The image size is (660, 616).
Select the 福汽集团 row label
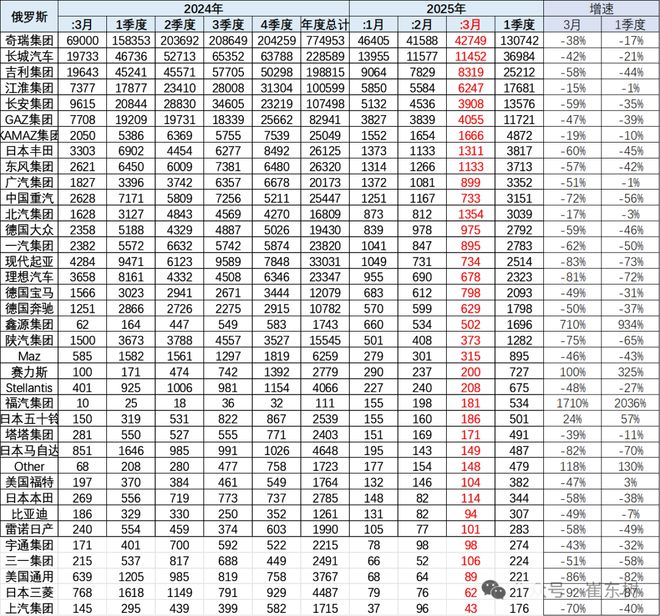pyautogui.click(x=29, y=403)
